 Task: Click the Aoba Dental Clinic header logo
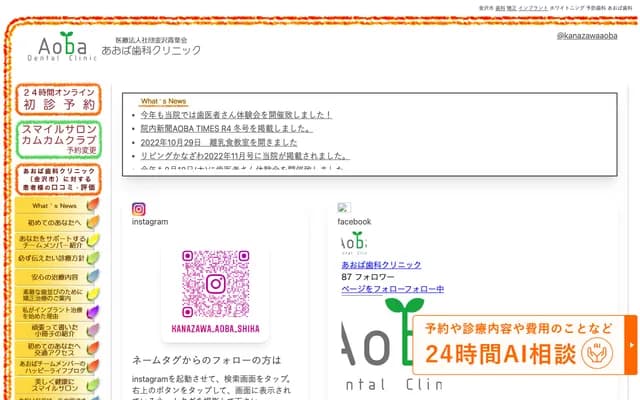[62, 46]
